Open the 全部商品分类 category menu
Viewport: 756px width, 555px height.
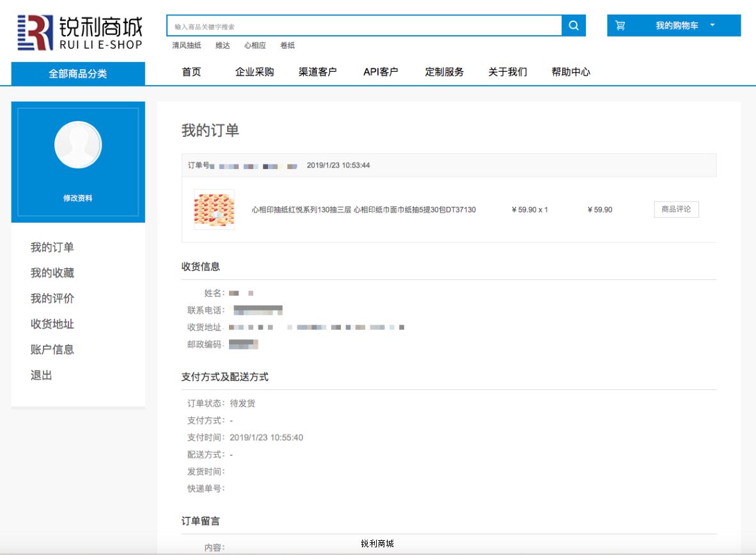(78, 74)
